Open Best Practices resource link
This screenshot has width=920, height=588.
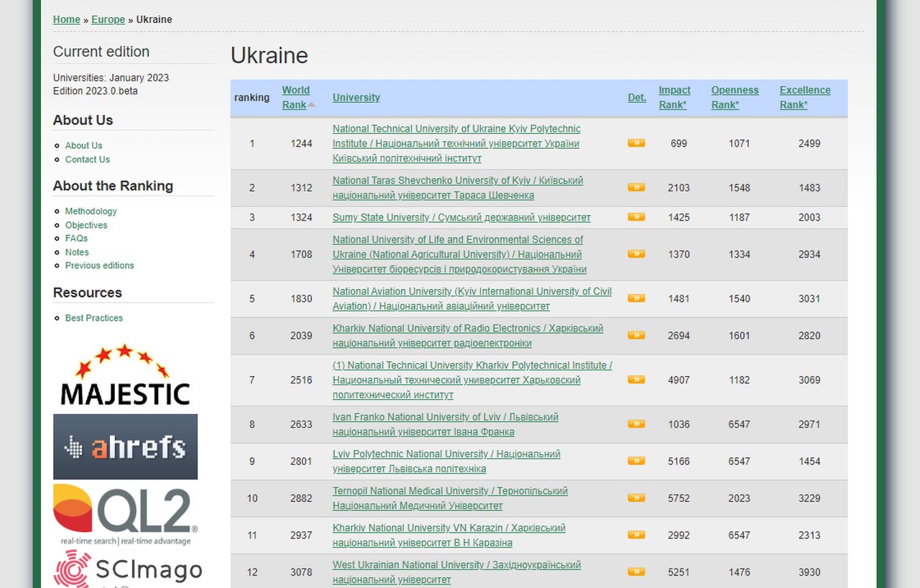click(94, 318)
